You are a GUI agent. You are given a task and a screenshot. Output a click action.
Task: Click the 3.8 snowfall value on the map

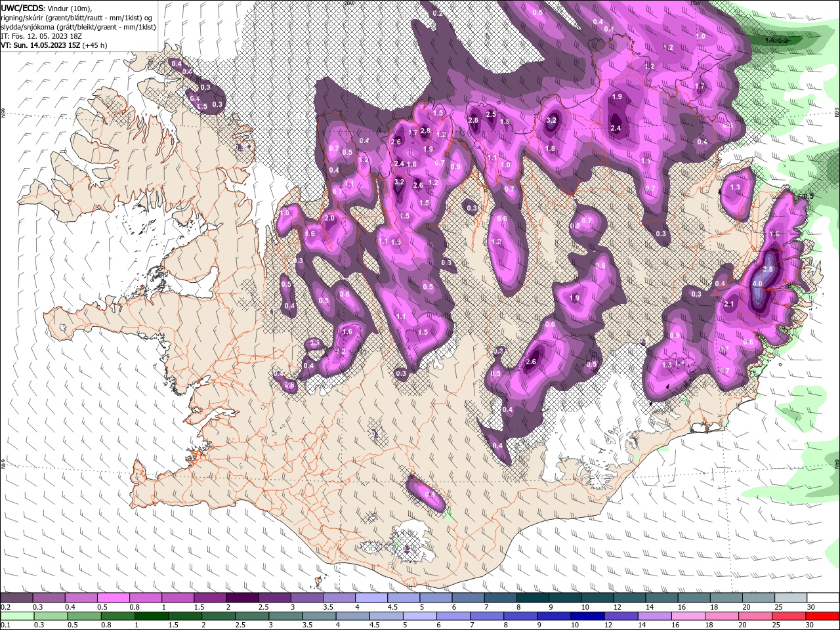(768, 269)
